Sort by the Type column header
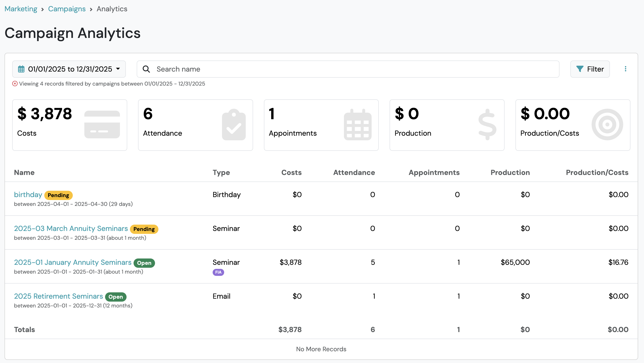The width and height of the screenshot is (644, 363). point(221,172)
